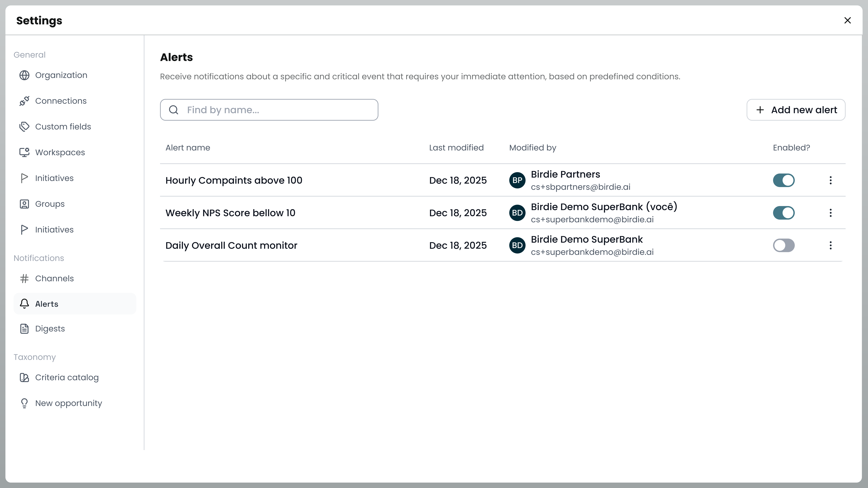This screenshot has height=488, width=868.
Task: Select Alerts in the Notifications section
Action: 75,304
